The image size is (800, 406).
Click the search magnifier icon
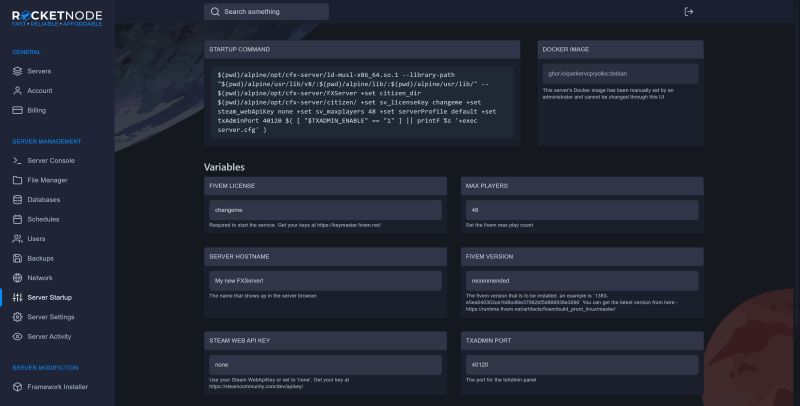point(215,12)
